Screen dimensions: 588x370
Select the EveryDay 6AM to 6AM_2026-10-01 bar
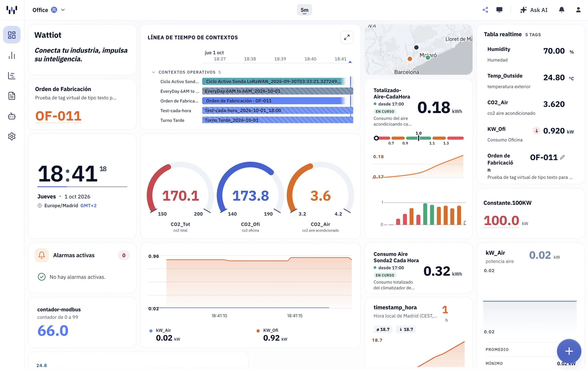coord(278,91)
